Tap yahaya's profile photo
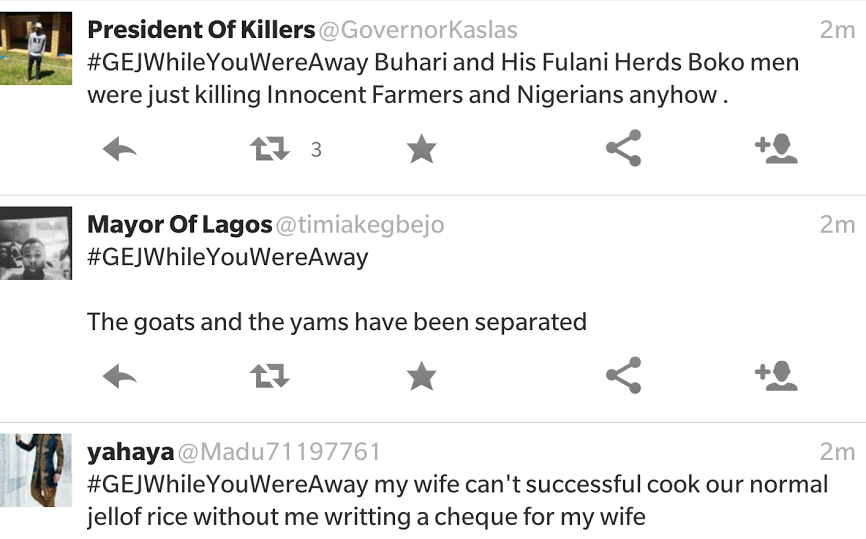The image size is (866, 539). pyautogui.click(x=36, y=470)
